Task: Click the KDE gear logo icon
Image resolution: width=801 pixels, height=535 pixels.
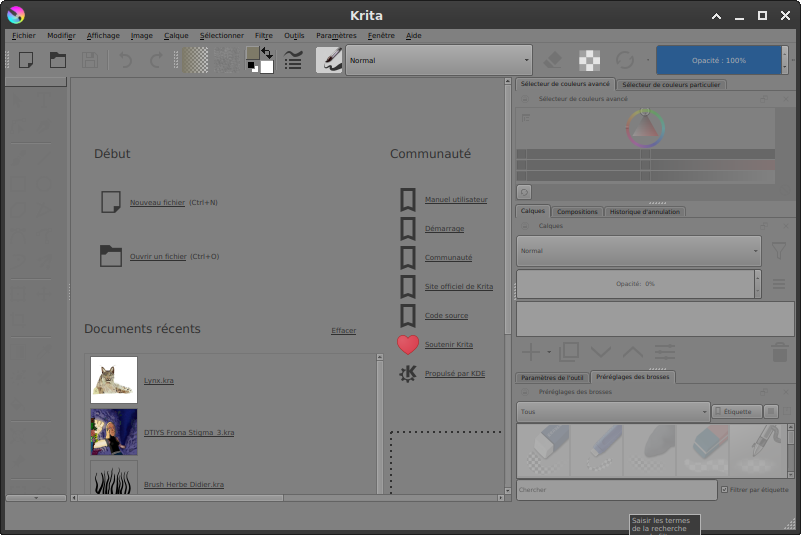Action: click(x=407, y=374)
